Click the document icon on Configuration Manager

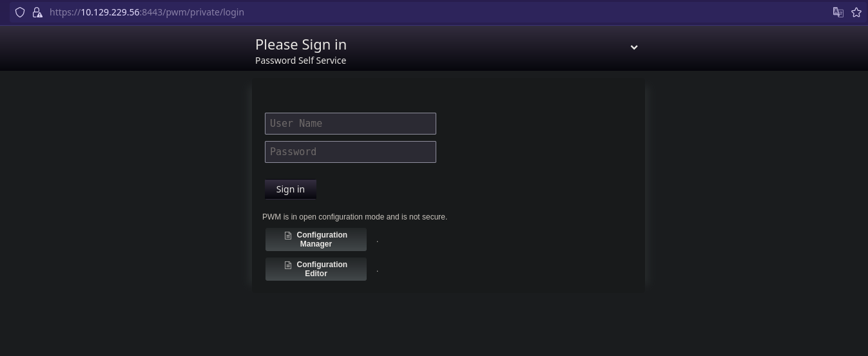click(288, 236)
